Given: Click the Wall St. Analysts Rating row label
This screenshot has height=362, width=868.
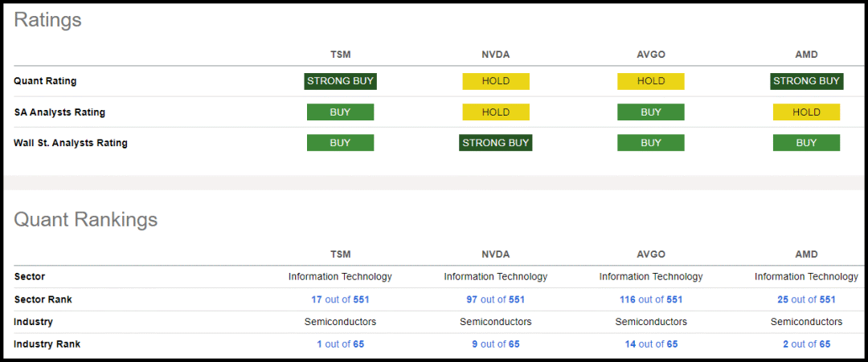Looking at the screenshot, I should point(71,143).
